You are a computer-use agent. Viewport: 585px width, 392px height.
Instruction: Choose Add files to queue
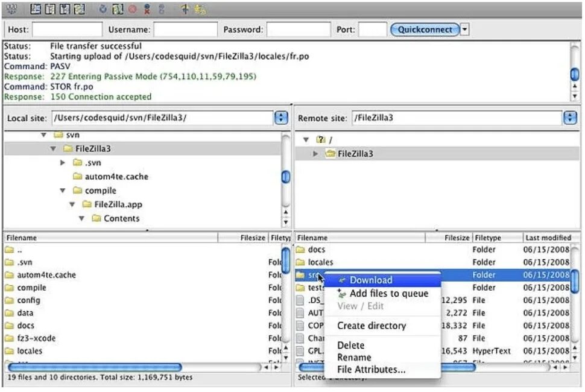382,294
